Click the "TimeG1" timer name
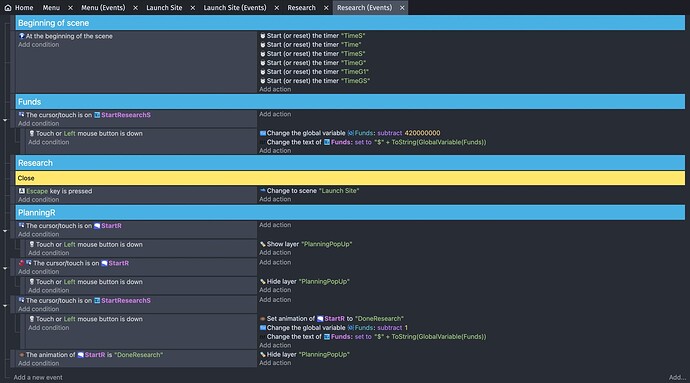Image resolution: width=690 pixels, height=383 pixels. click(355, 71)
